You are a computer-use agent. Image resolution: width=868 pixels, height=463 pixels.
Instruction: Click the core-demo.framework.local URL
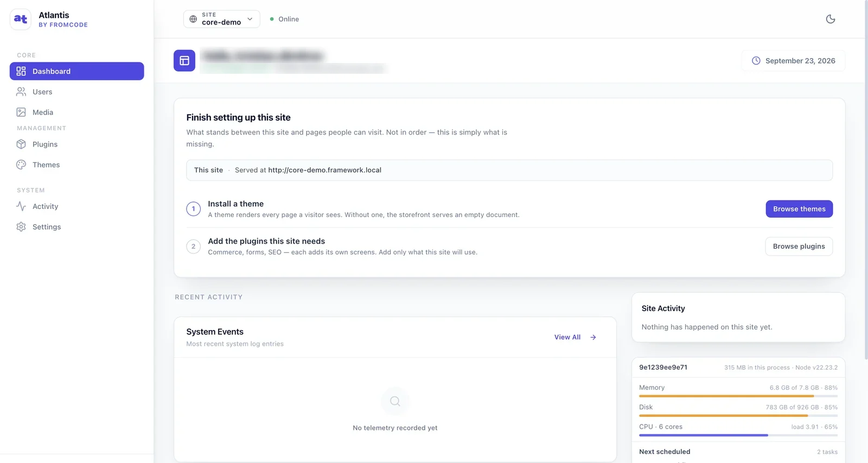pos(325,170)
